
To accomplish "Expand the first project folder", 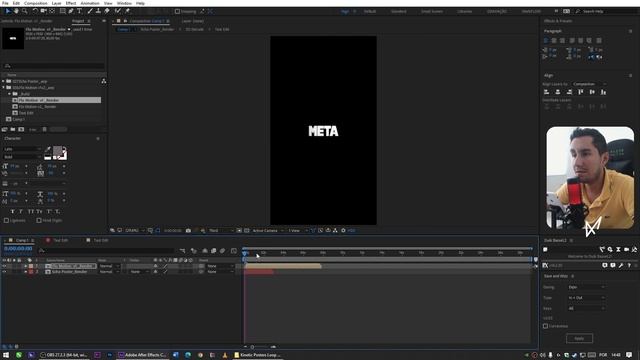I will [x=3, y=81].
